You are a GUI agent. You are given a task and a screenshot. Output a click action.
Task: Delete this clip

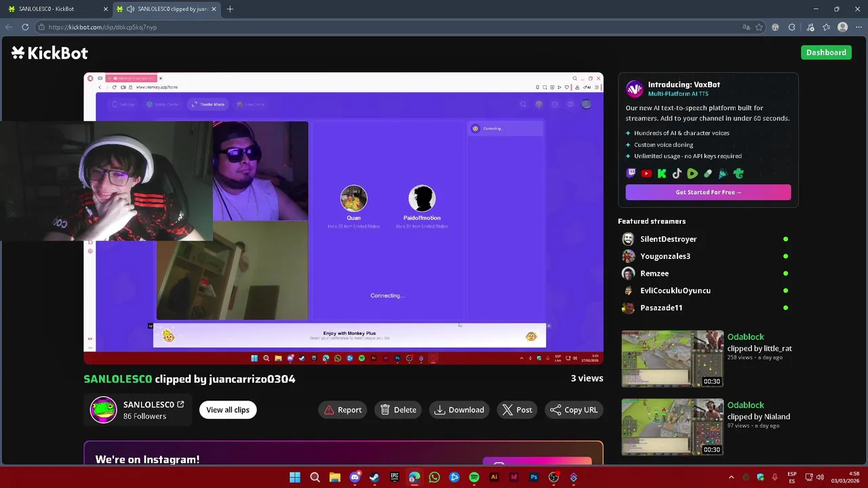tap(398, 409)
